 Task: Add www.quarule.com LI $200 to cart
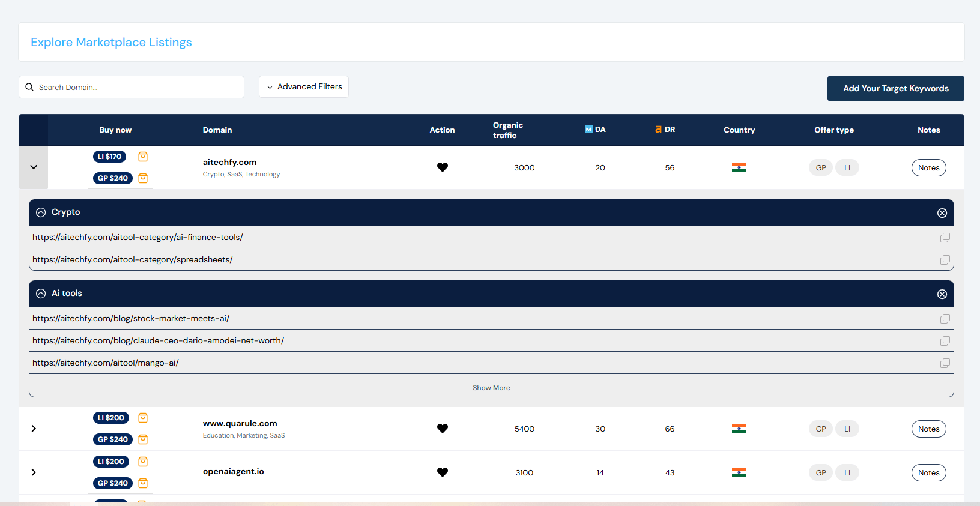(143, 418)
